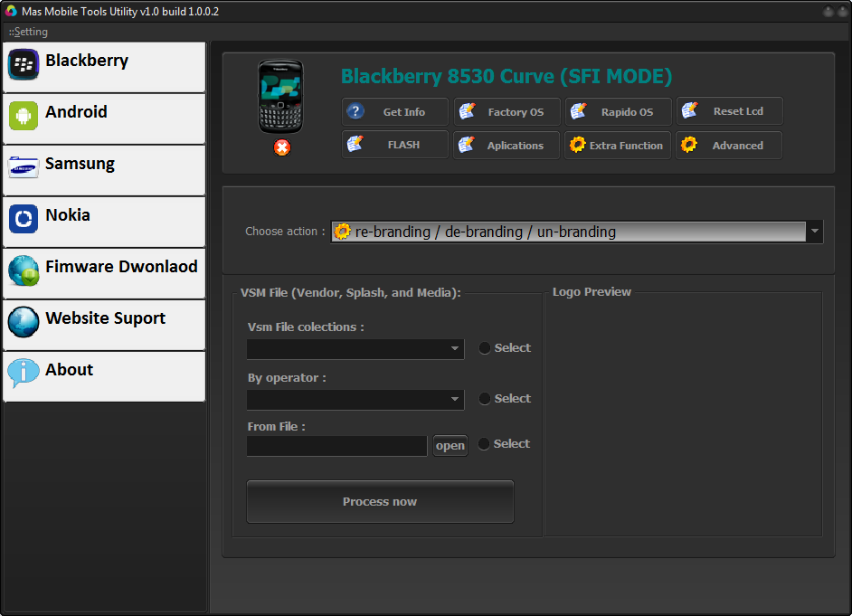This screenshot has width=852, height=616.
Task: Expand the Choose action dropdown arrow
Action: click(x=815, y=232)
